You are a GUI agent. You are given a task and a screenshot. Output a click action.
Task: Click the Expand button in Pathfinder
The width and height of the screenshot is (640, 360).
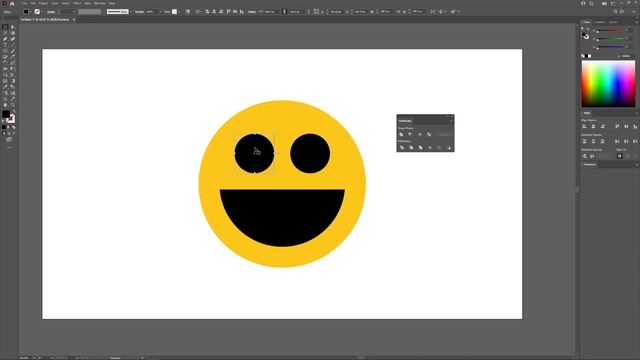point(444,135)
